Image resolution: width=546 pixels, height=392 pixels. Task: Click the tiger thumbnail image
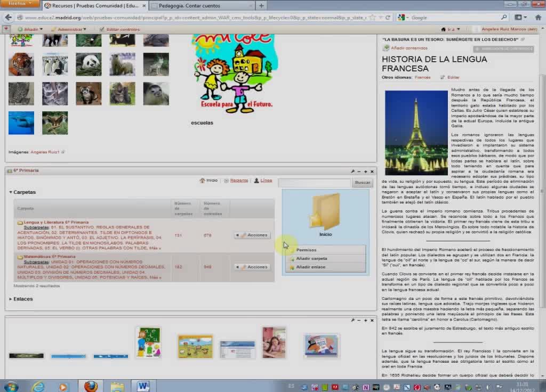pyautogui.click(x=21, y=64)
